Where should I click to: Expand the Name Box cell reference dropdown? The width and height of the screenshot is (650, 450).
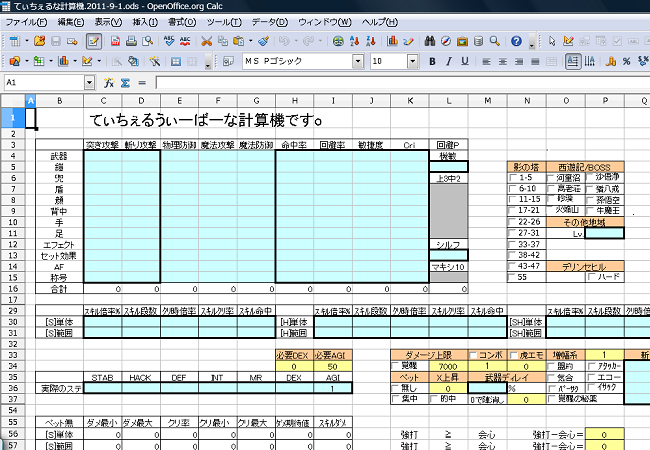pyautogui.click(x=89, y=82)
